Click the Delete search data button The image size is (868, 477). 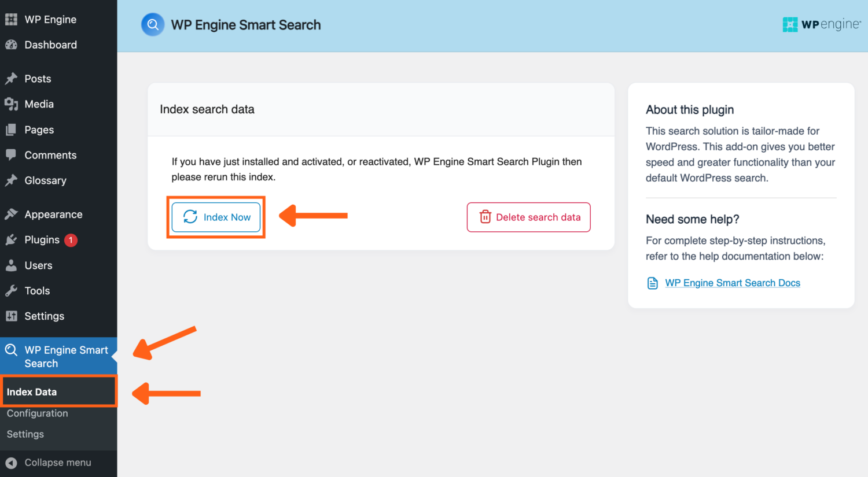528,217
